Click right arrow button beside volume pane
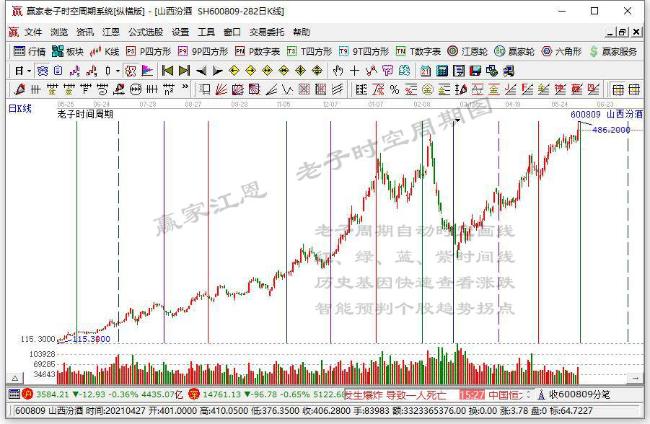 tap(635, 378)
